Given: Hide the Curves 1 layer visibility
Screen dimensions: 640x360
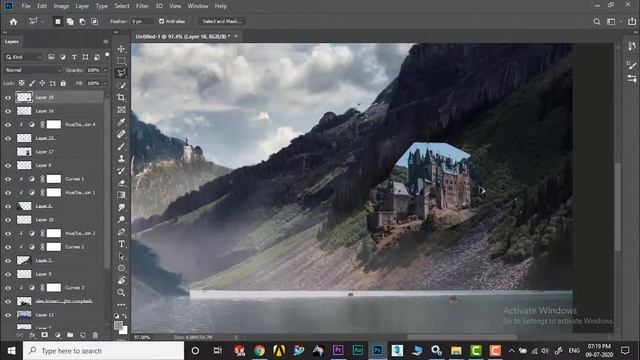Looking at the screenshot, I should (8, 179).
